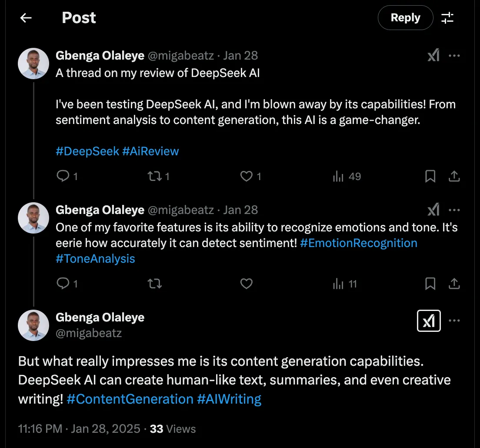The width and height of the screenshot is (480, 448).
Task: Repost the first tweet
Action: (155, 176)
